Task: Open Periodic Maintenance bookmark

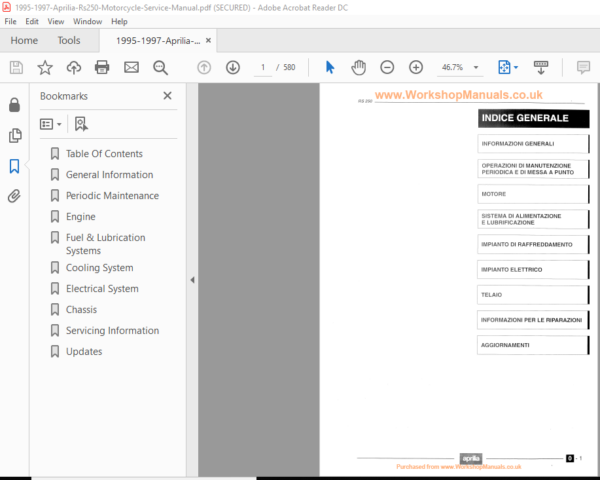Action: (x=112, y=196)
